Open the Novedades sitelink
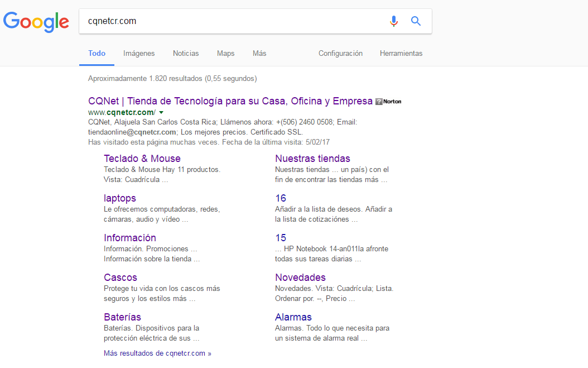 click(x=300, y=278)
